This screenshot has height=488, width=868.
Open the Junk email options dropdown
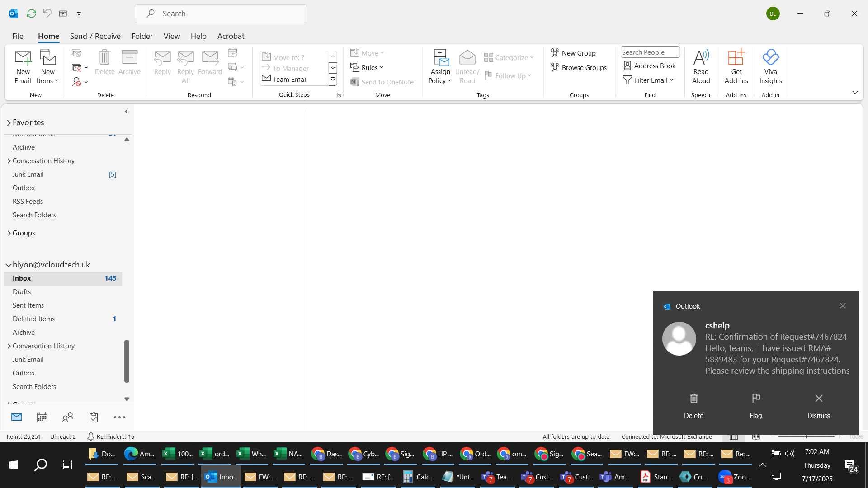coord(80,82)
